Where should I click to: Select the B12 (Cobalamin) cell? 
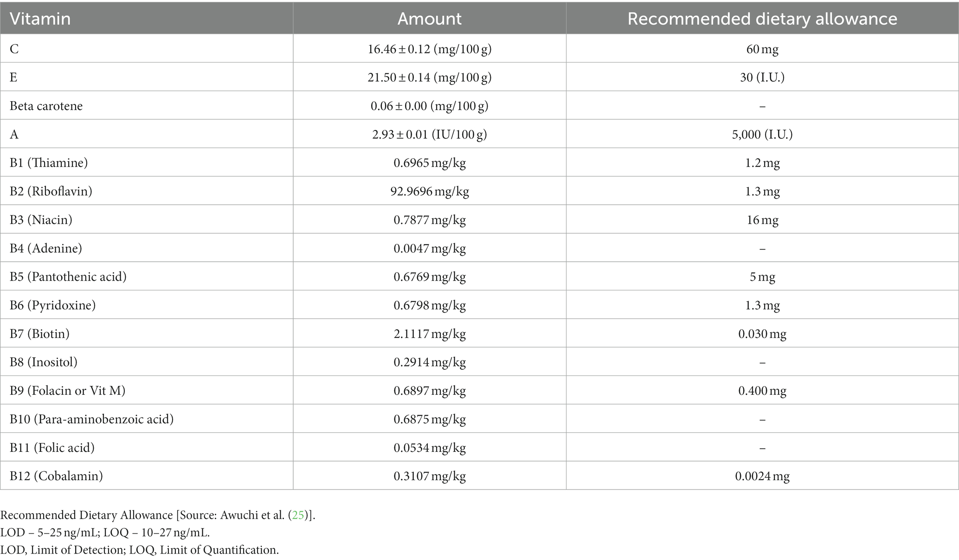click(56, 476)
